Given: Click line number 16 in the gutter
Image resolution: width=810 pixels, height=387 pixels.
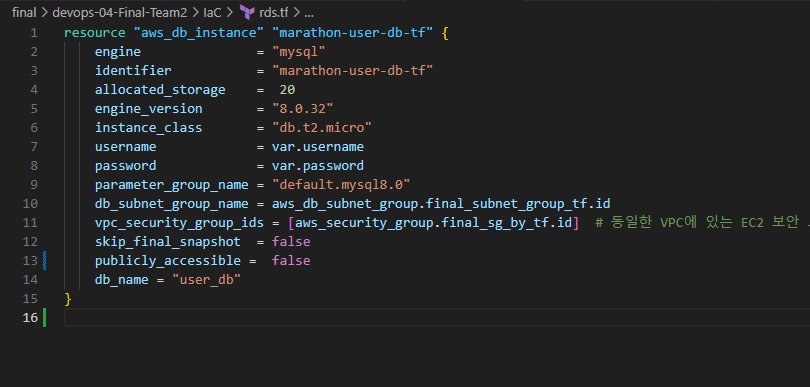Looking at the screenshot, I should click(x=30, y=317).
